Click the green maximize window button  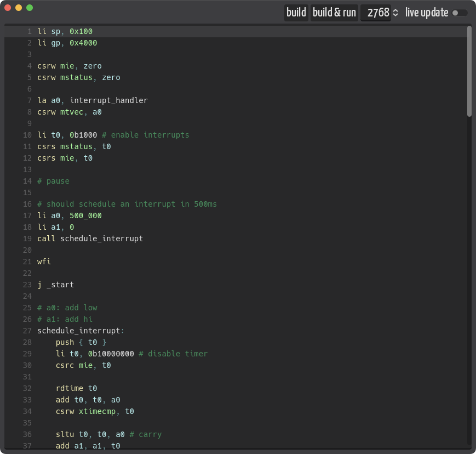click(30, 8)
